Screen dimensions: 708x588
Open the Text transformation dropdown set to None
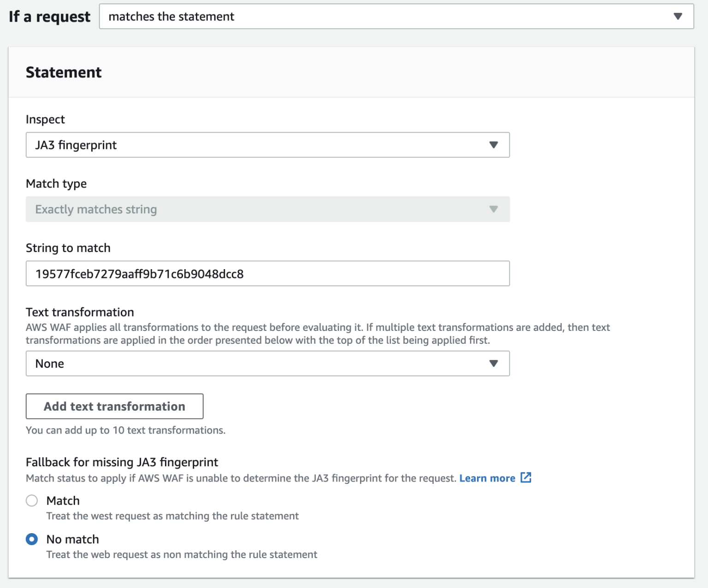(268, 364)
